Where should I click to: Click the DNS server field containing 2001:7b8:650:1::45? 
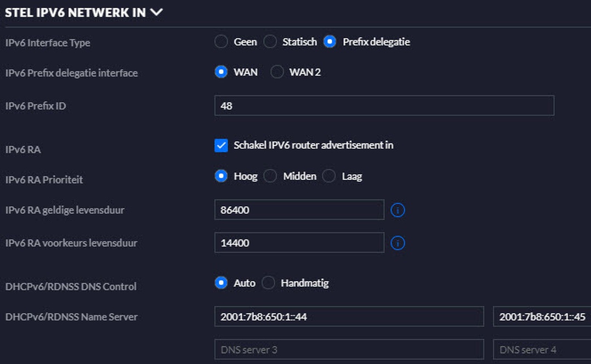tap(543, 316)
